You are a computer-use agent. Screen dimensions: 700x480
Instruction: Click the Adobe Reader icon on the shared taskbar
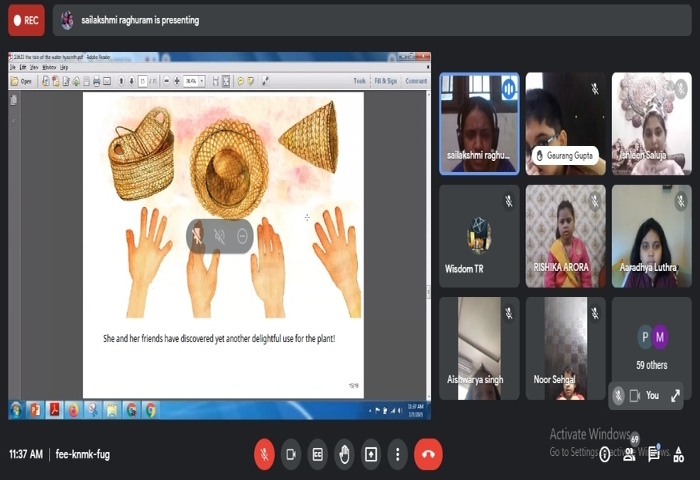[54, 410]
